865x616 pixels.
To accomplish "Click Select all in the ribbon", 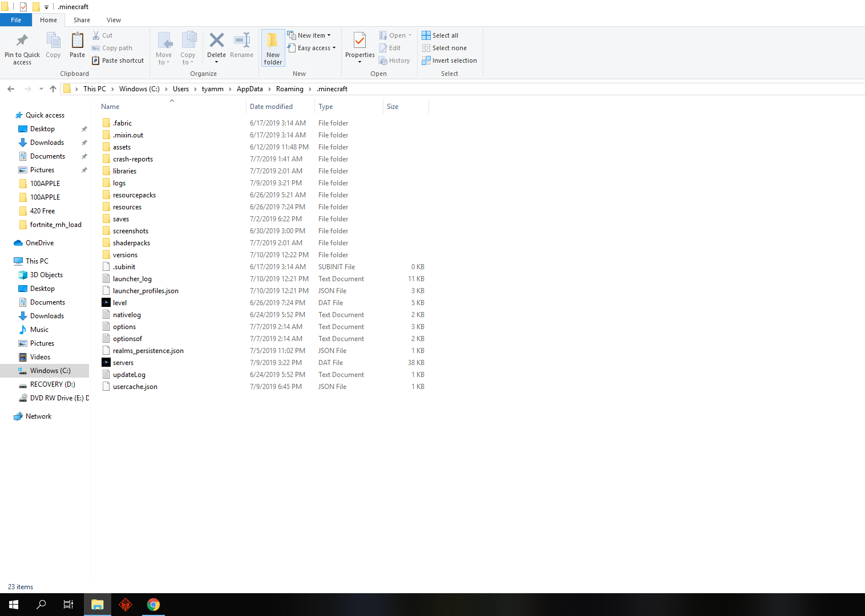I will [x=440, y=35].
